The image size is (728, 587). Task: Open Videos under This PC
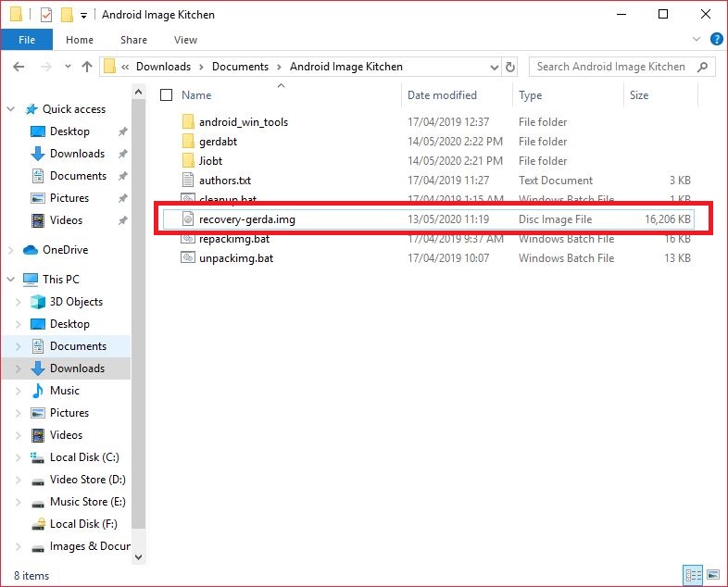66,435
